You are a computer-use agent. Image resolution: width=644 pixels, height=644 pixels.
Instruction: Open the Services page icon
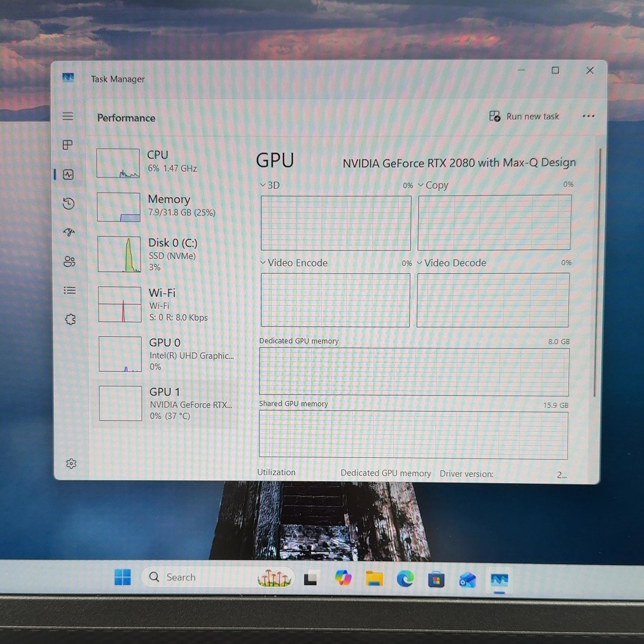pyautogui.click(x=70, y=319)
